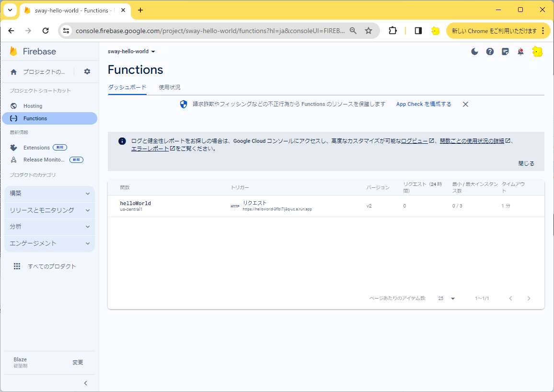Expand the リリースとモニタリング category
Viewport: 554px width, 392px height.
49,210
